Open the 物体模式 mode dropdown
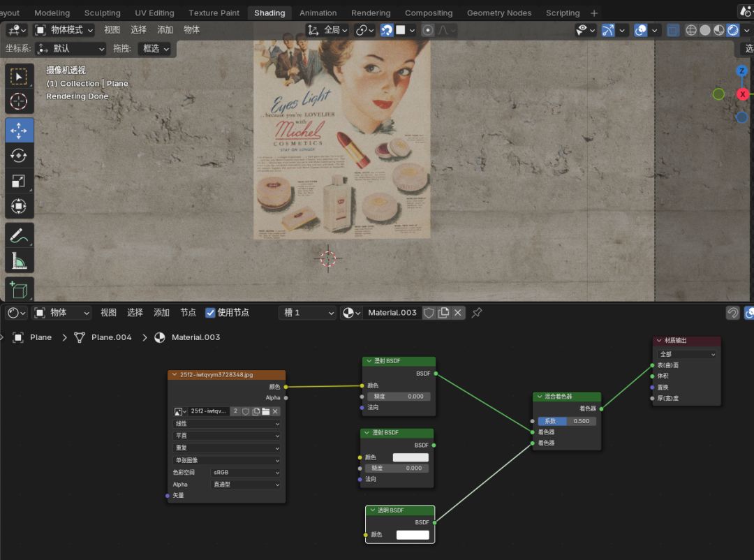 tap(64, 30)
